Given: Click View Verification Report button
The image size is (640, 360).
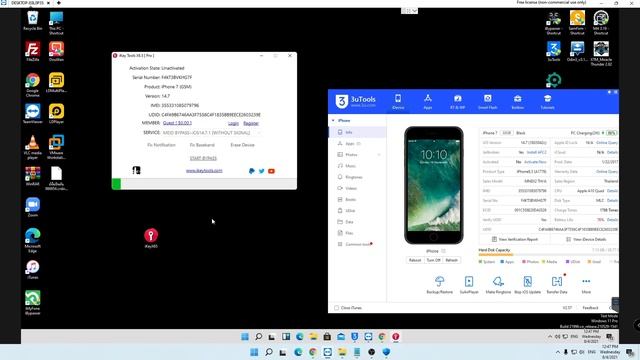Looking at the screenshot, I should click(x=515, y=239).
